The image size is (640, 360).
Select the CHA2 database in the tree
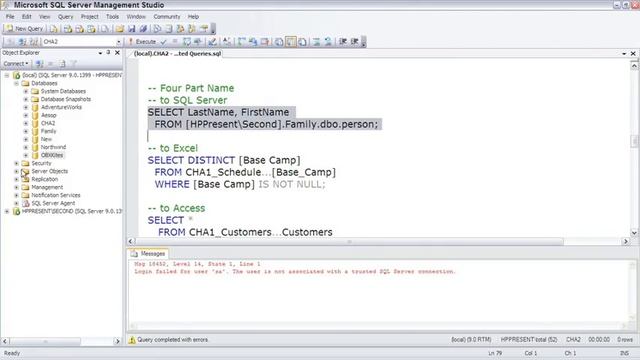[48, 123]
